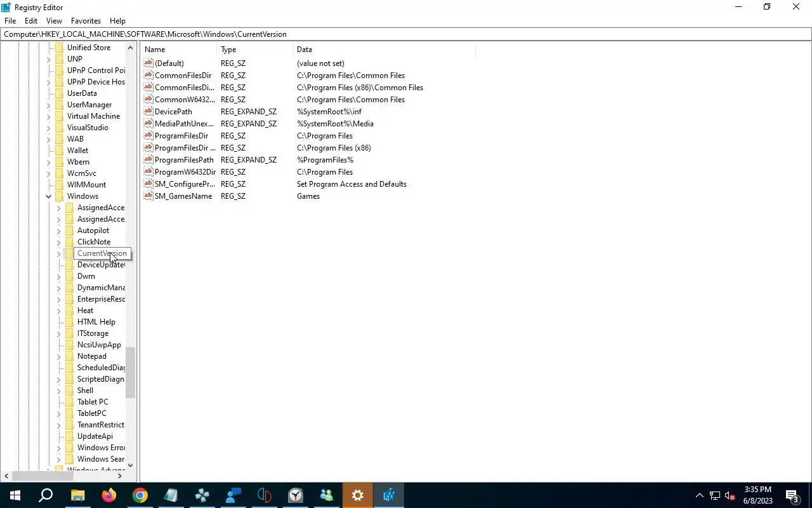The width and height of the screenshot is (812, 508).
Task: Click the folder icon of the Shell key
Action: [69, 391]
